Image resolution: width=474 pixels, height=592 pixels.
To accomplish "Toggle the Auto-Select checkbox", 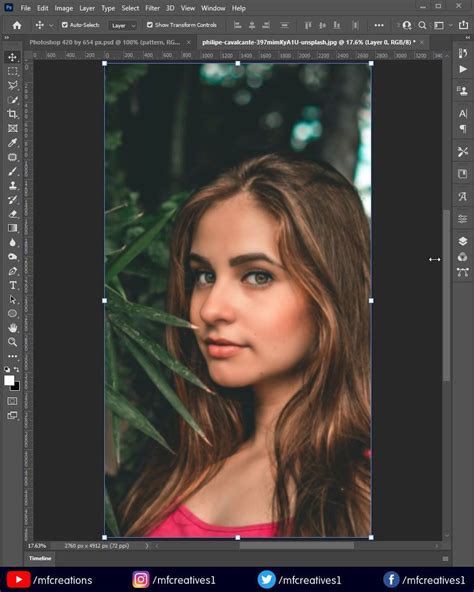I will click(65, 25).
